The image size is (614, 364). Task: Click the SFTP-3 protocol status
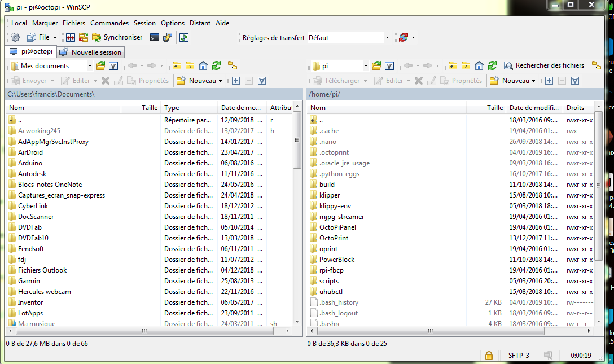(519, 356)
